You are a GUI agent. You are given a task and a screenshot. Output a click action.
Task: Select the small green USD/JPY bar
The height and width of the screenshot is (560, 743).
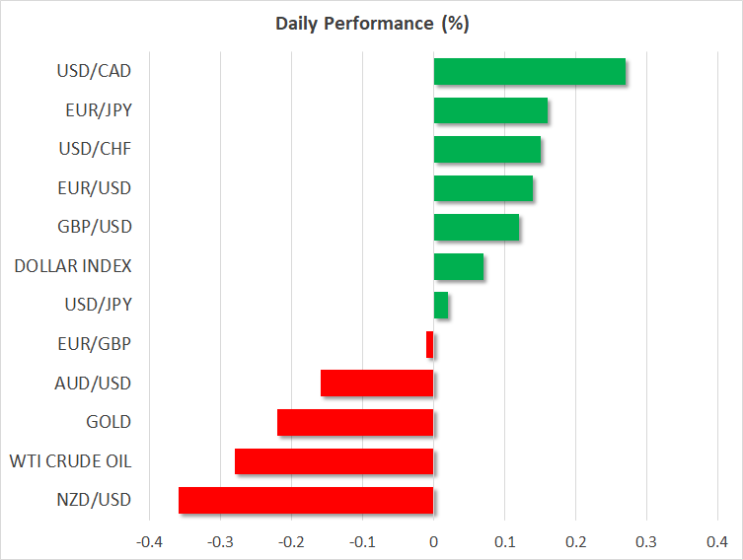point(441,306)
